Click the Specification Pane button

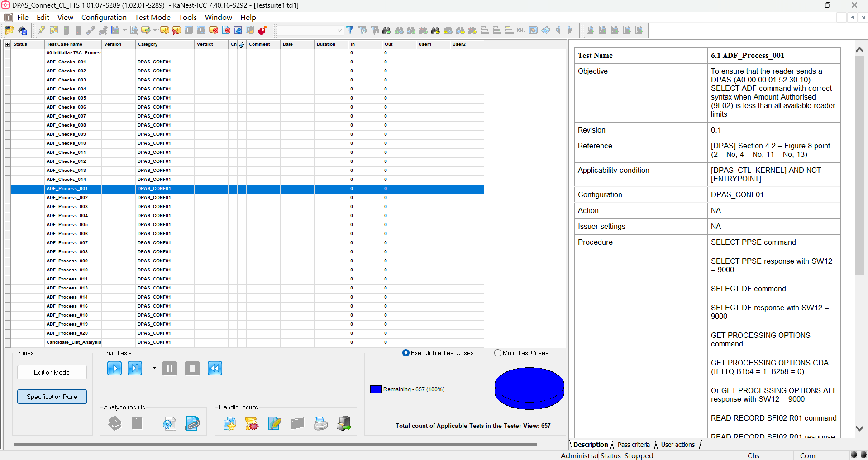pyautogui.click(x=52, y=397)
